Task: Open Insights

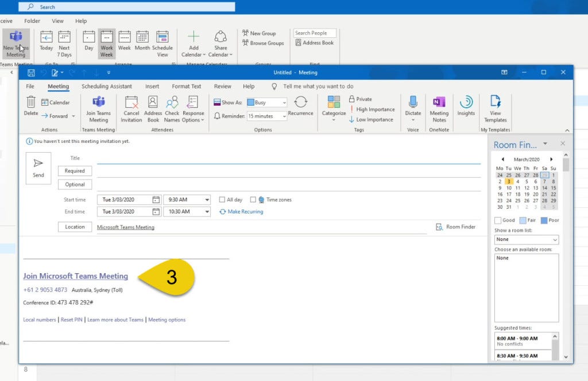Action: pyautogui.click(x=466, y=106)
